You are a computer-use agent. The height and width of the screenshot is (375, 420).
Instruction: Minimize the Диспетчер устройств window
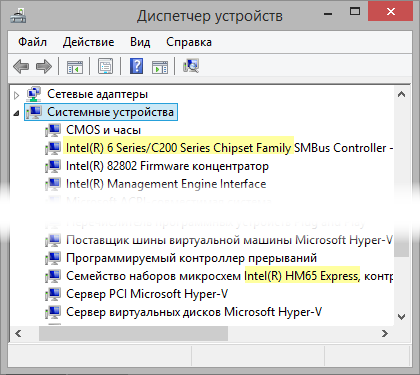point(328,13)
